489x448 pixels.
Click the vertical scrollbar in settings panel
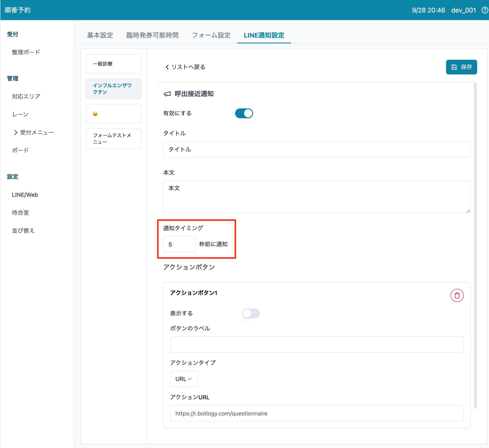coord(475,245)
